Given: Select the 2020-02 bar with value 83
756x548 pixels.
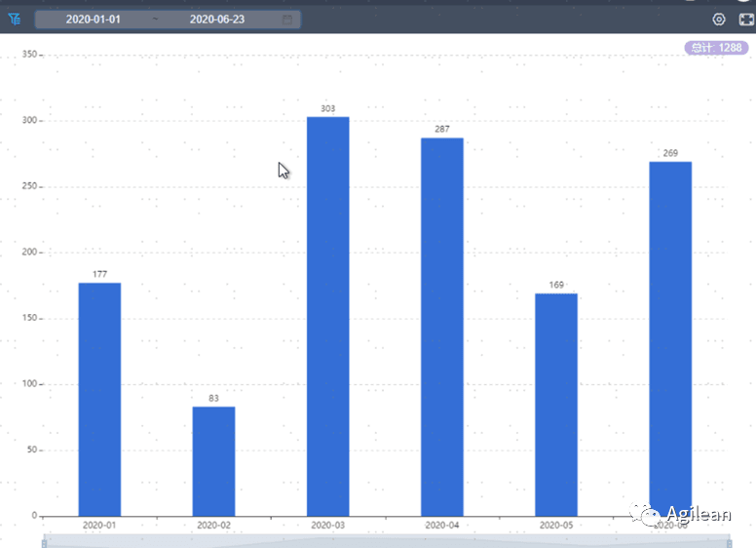Looking at the screenshot, I should pyautogui.click(x=213, y=461).
